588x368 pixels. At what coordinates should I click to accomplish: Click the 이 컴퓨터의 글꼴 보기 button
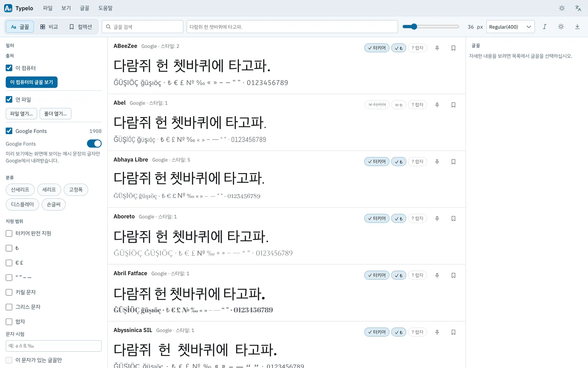tap(32, 82)
